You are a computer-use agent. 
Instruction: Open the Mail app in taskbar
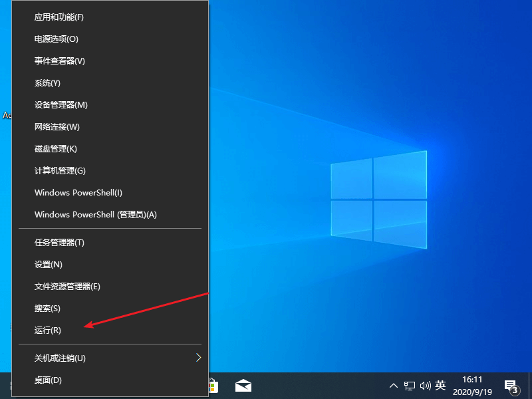[x=243, y=386]
